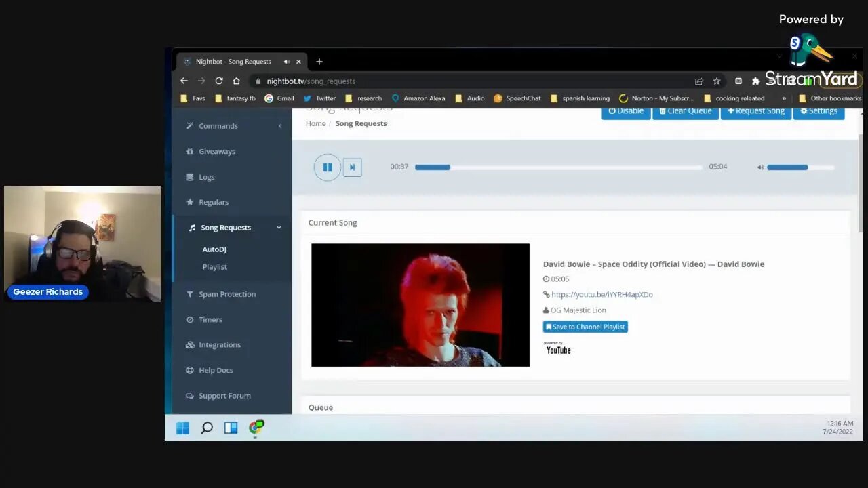Clear the song queue
This screenshot has height=488, width=868.
[x=685, y=112]
